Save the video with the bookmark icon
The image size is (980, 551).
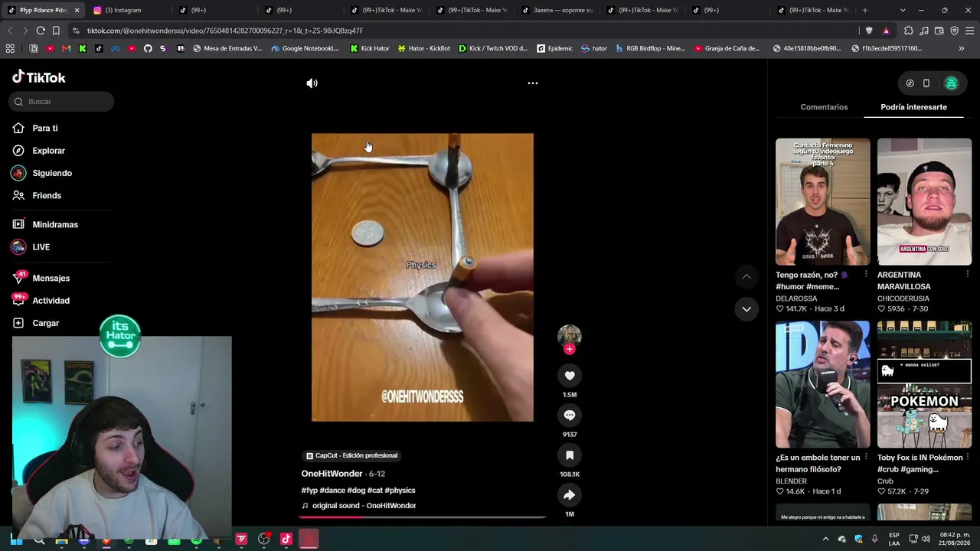click(x=569, y=455)
